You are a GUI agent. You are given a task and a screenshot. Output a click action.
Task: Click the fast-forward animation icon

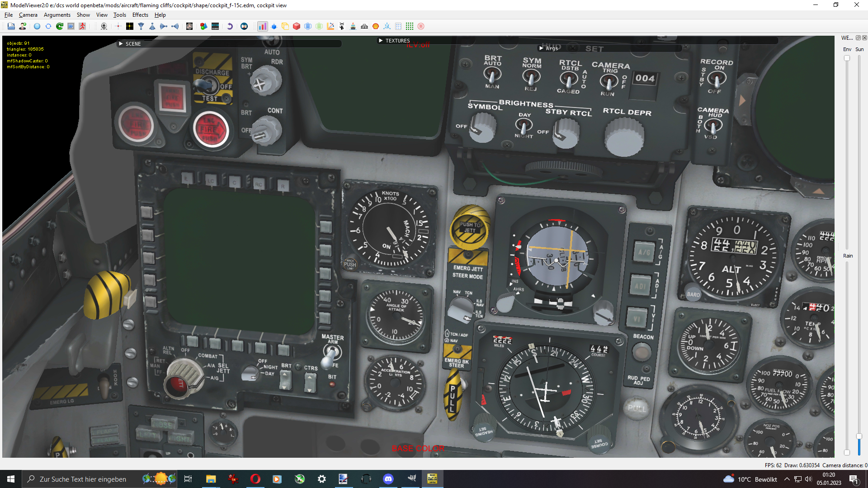pos(71,26)
